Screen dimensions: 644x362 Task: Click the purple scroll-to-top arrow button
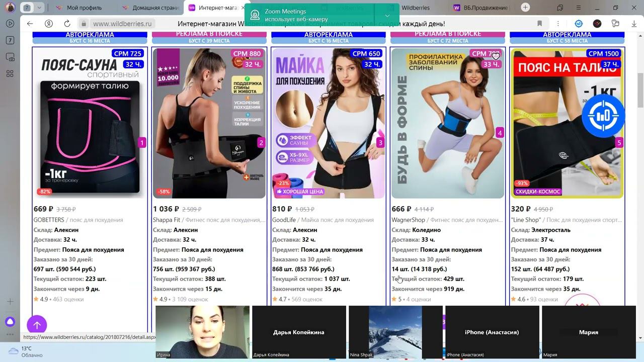[x=37, y=325]
